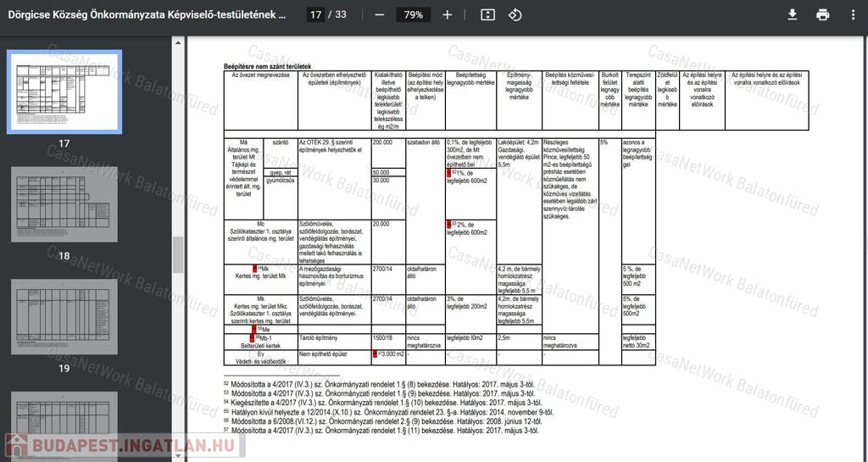Screen dimensions: 868x462
Task: Click the red marker beside "3.000 m2"
Action: (375, 353)
